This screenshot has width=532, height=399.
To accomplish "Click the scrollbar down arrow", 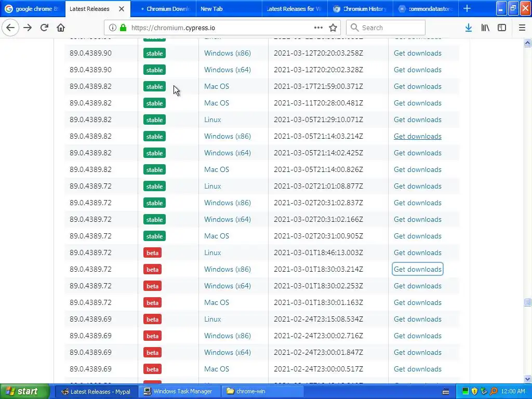I will click(527, 379).
